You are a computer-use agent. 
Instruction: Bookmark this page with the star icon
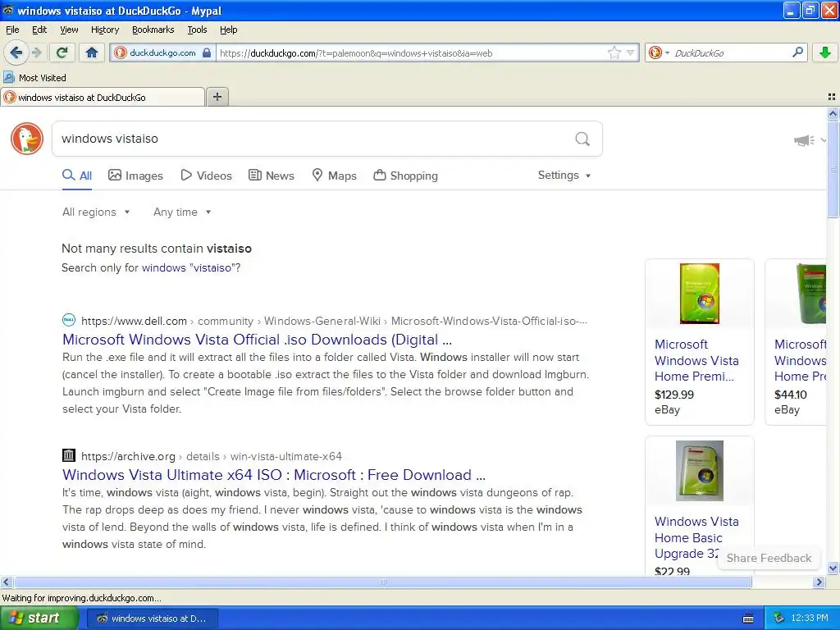click(614, 52)
